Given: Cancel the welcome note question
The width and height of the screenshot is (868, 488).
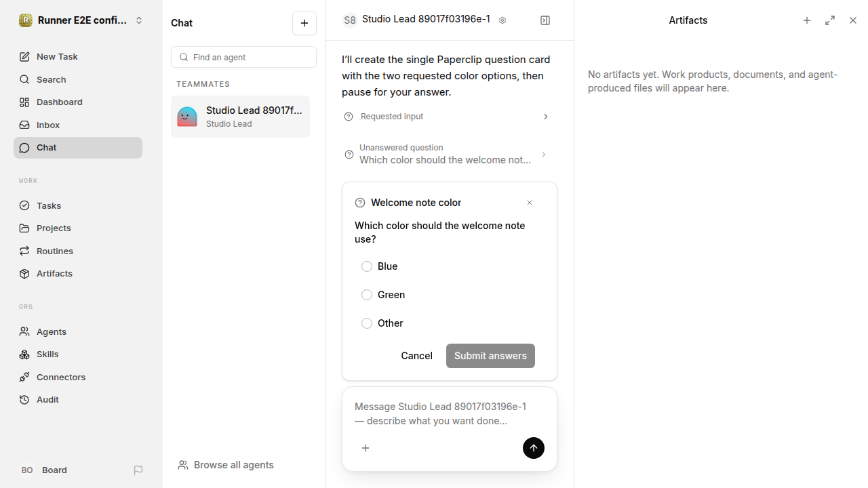Looking at the screenshot, I should [x=416, y=356].
